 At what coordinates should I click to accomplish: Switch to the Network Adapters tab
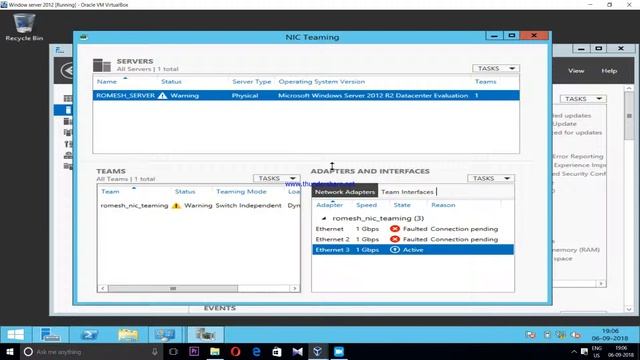345,192
